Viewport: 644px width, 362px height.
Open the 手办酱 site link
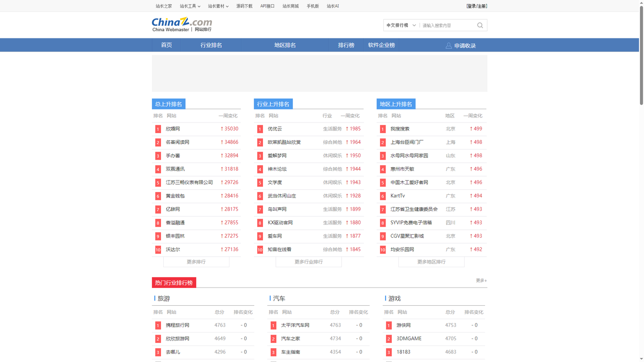coord(173,156)
